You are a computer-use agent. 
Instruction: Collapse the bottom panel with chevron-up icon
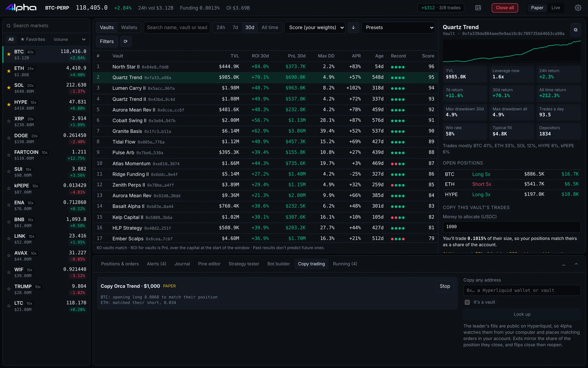coord(576,264)
